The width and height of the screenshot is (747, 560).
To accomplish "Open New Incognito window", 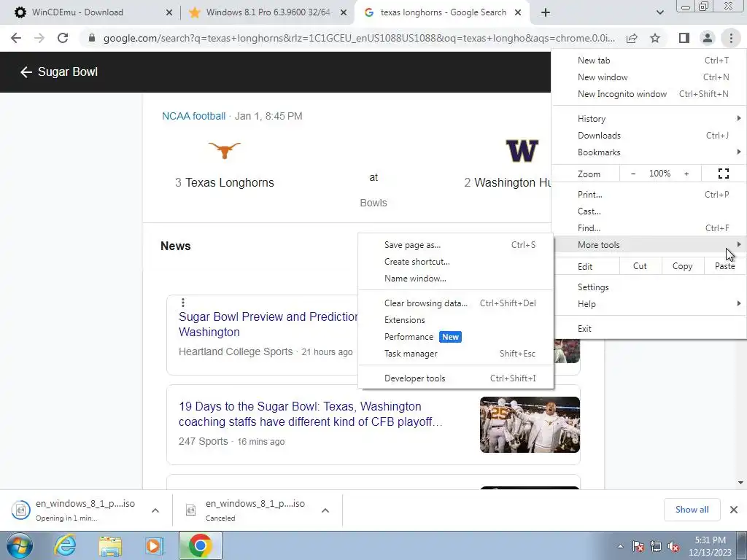I will [649, 94].
